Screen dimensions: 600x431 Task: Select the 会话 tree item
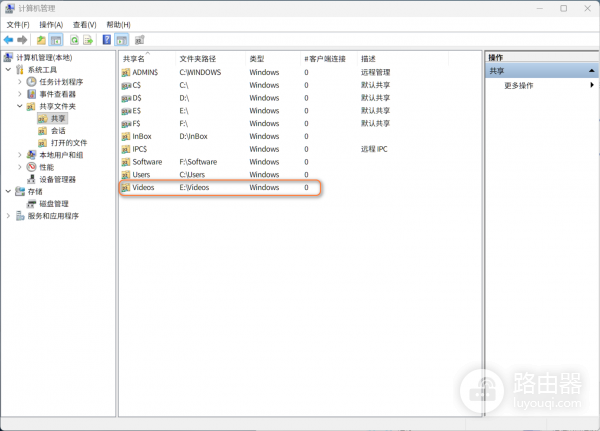58,131
